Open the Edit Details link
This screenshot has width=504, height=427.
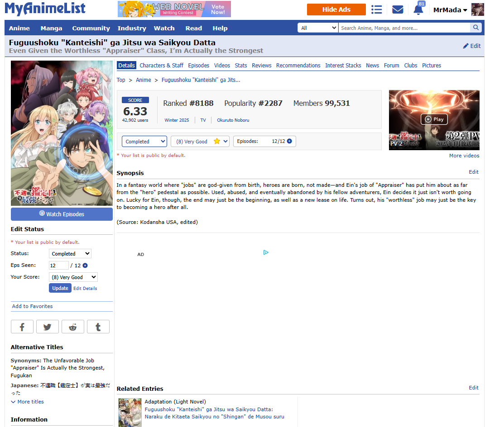coord(85,288)
